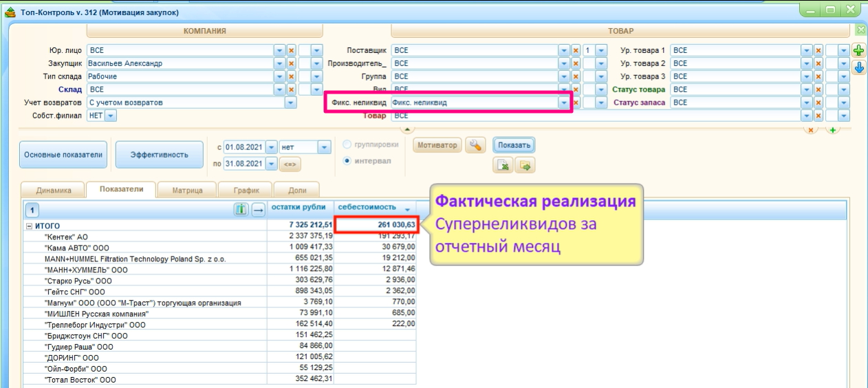Click the small orange X below filter panel
Viewport: 868px width, 388px height.
click(810, 129)
